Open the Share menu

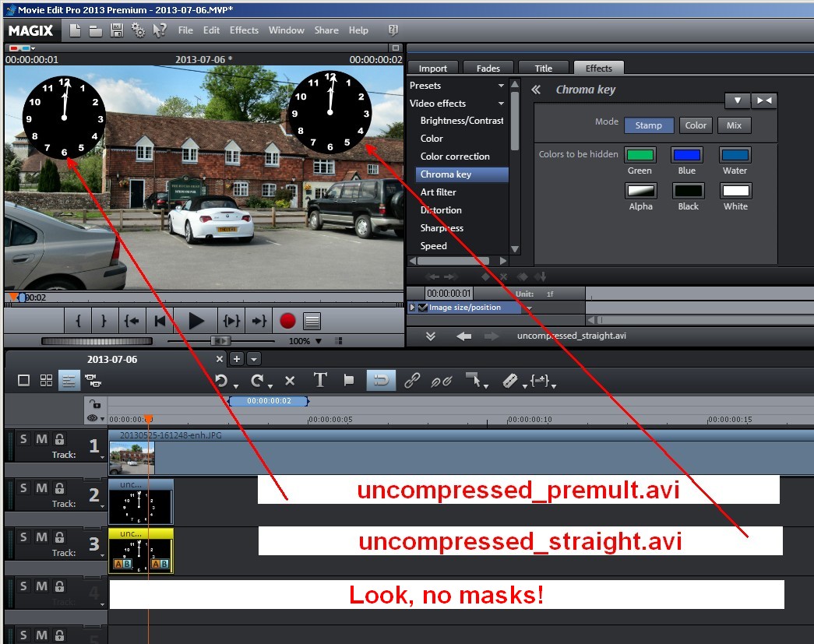(326, 30)
